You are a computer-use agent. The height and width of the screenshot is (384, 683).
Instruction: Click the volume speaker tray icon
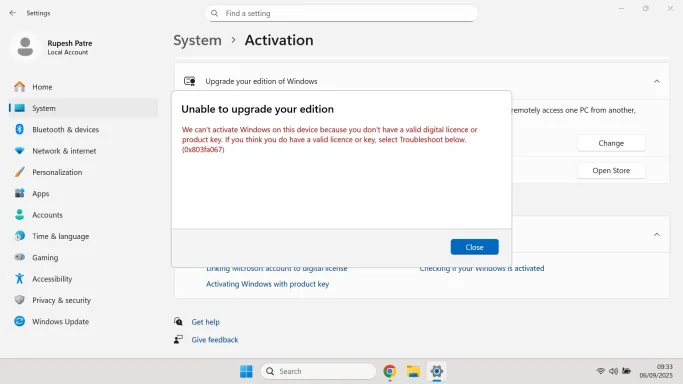(x=613, y=371)
